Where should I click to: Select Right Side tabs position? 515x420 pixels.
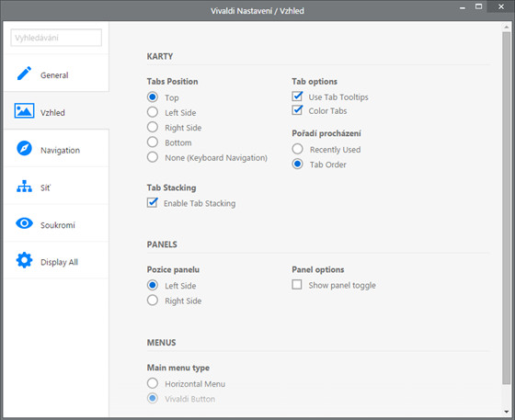tap(153, 127)
